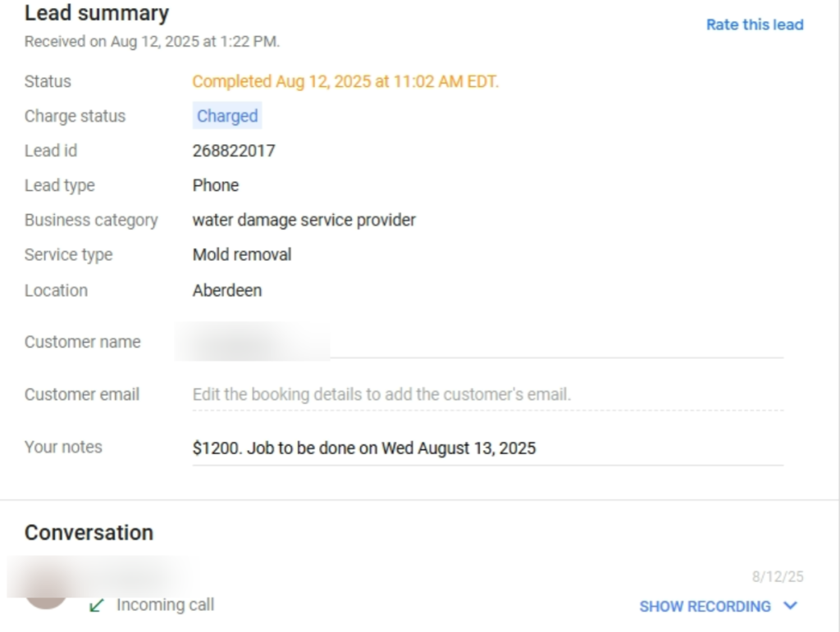The image size is (840, 632).
Task: Click the Charged status badge
Action: pyautogui.click(x=227, y=116)
